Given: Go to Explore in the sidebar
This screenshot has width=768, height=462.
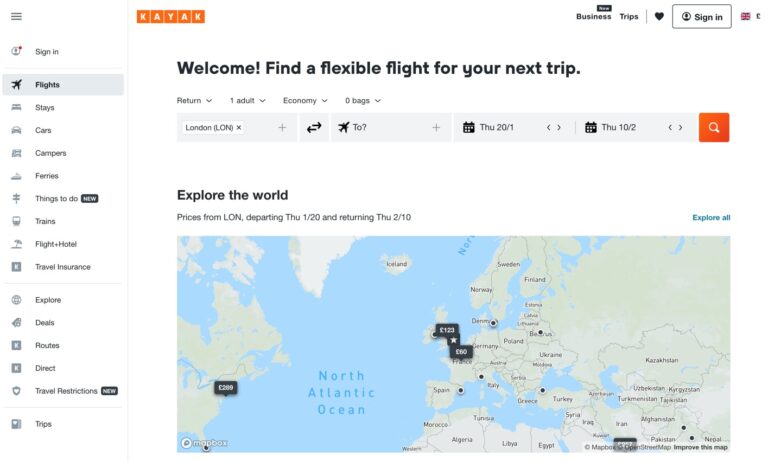Looking at the screenshot, I should [x=48, y=300].
